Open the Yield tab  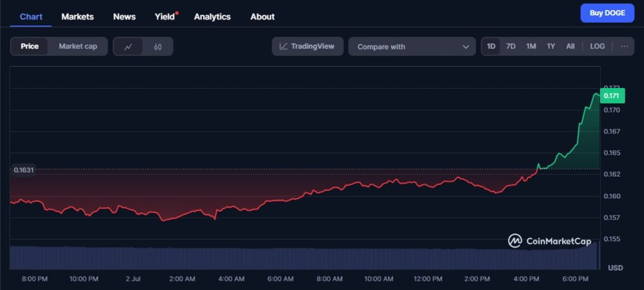tap(165, 17)
